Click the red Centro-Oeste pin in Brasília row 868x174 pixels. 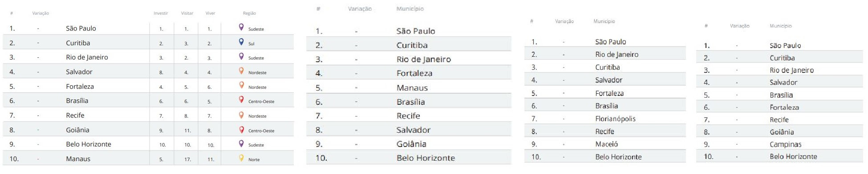tap(241, 100)
